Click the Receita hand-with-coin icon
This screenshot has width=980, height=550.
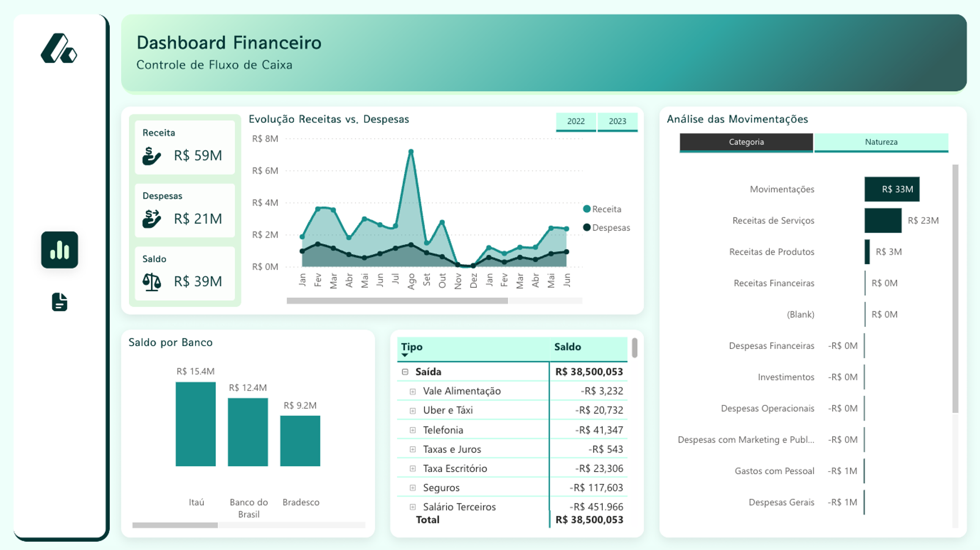151,156
